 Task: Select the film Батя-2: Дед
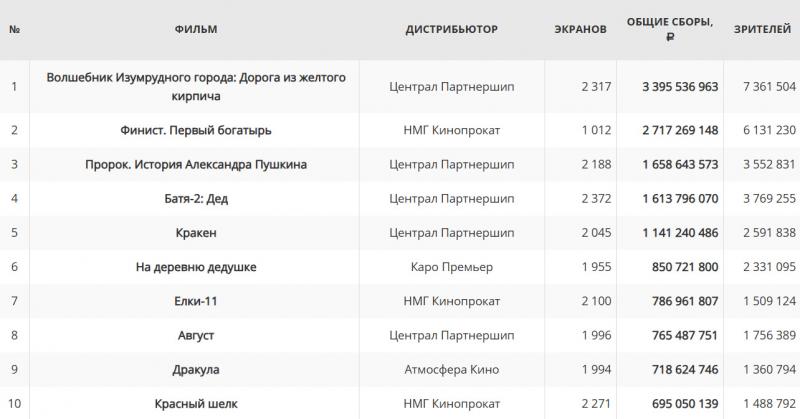coord(196,198)
